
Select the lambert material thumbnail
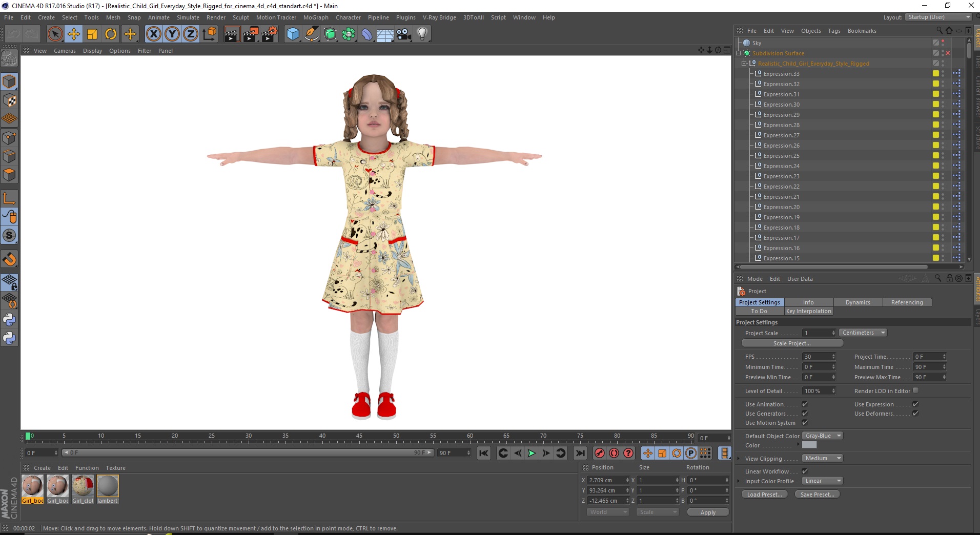point(108,489)
